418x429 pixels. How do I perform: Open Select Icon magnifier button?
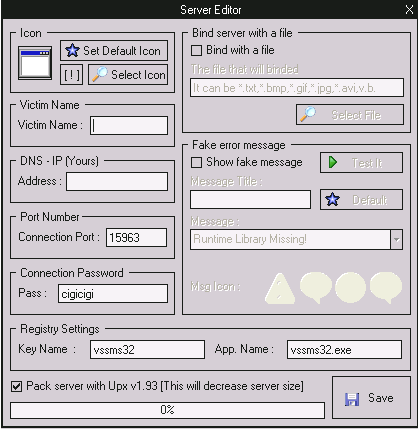(x=128, y=75)
